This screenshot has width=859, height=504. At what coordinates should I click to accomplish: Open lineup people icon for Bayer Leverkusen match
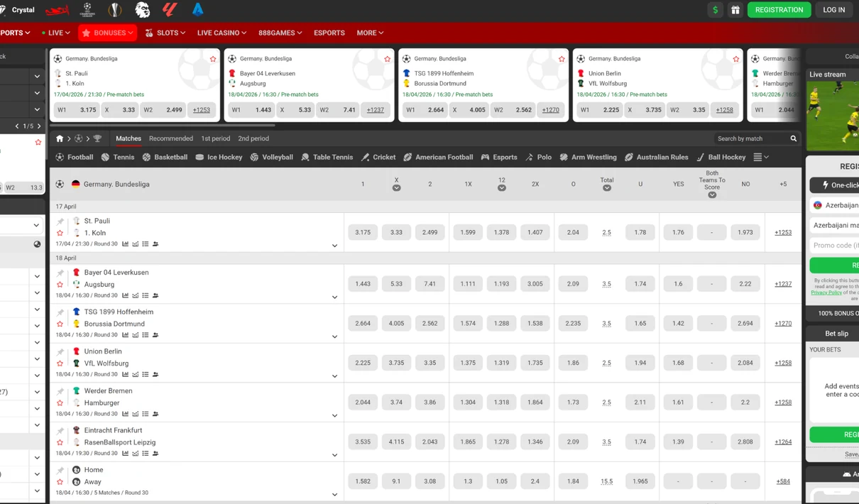point(155,295)
